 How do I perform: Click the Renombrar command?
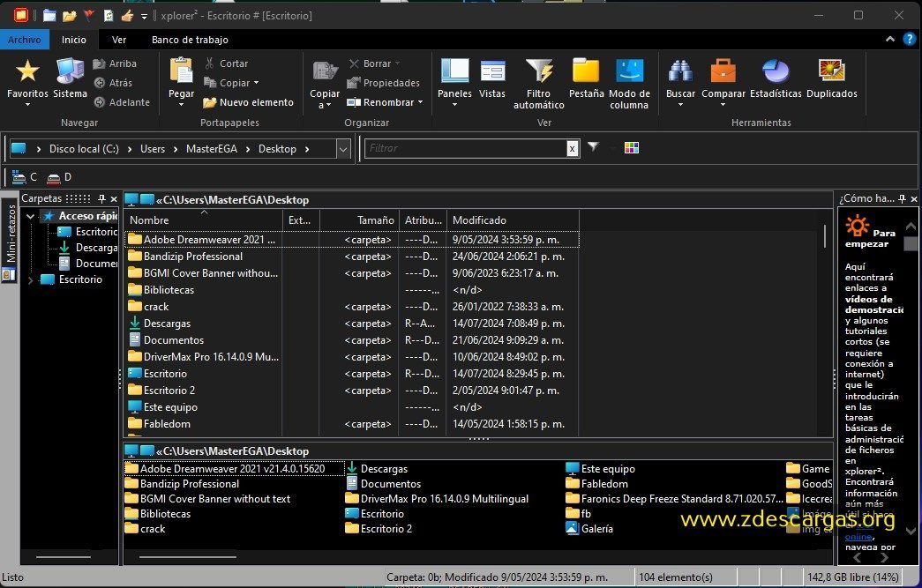(x=380, y=102)
